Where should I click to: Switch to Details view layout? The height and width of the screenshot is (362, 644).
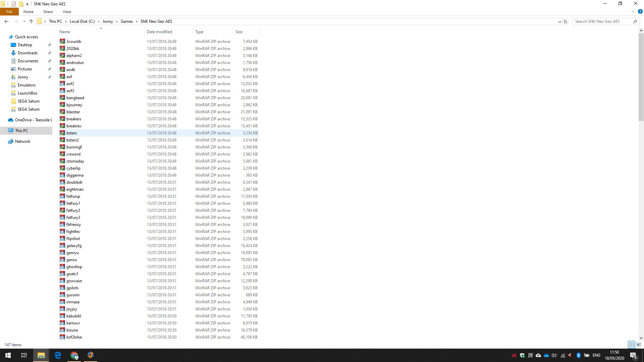point(632,345)
